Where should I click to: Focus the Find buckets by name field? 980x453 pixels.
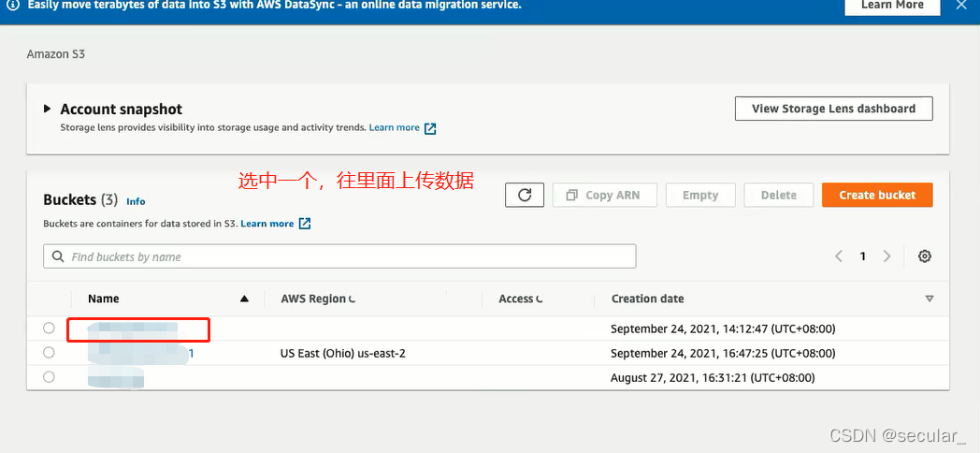tap(339, 256)
